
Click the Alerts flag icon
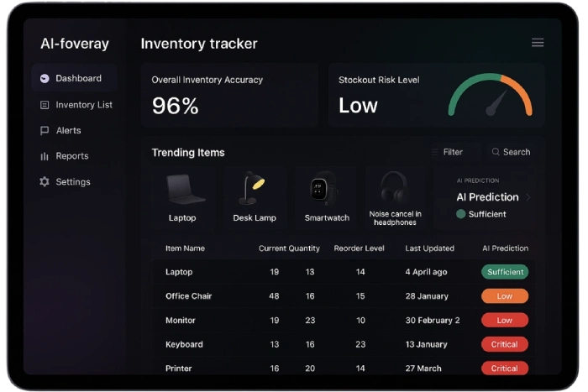(x=45, y=130)
